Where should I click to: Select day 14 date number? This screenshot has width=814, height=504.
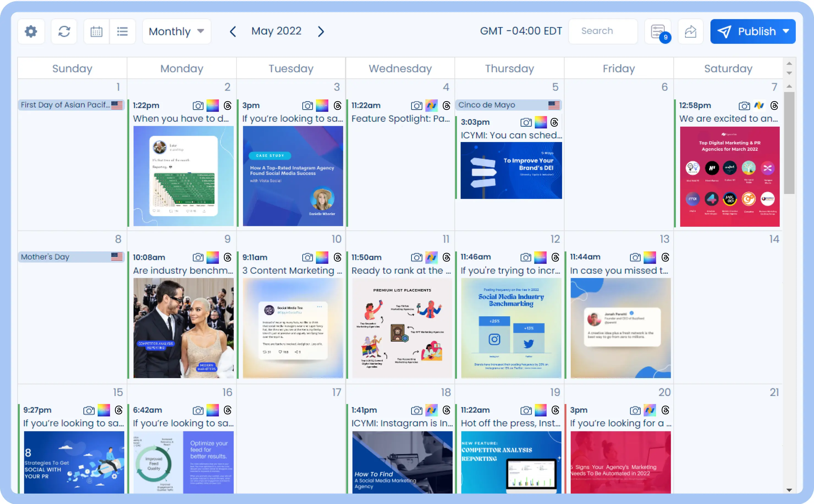coord(774,239)
